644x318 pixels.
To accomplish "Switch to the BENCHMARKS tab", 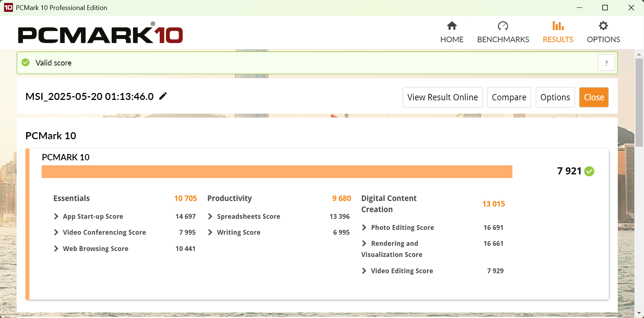I will tap(503, 32).
